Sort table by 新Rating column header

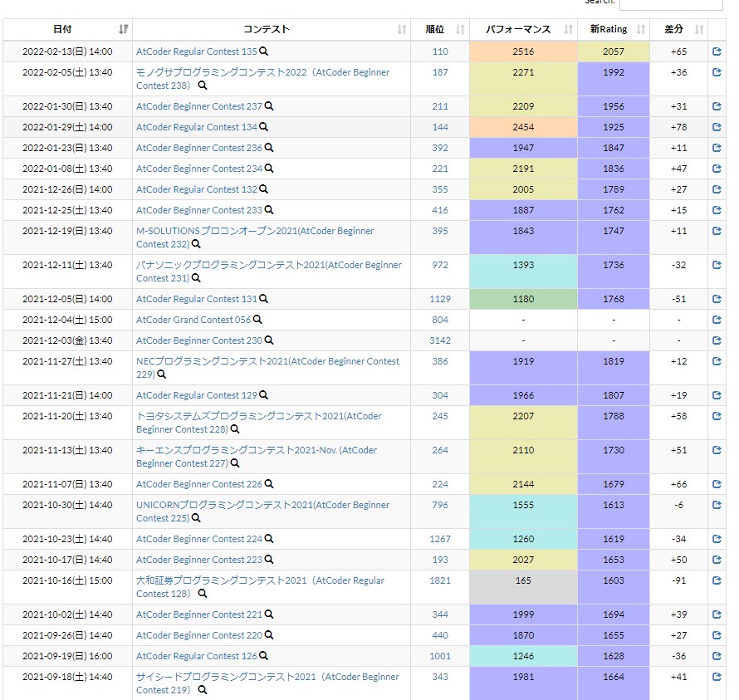point(613,29)
